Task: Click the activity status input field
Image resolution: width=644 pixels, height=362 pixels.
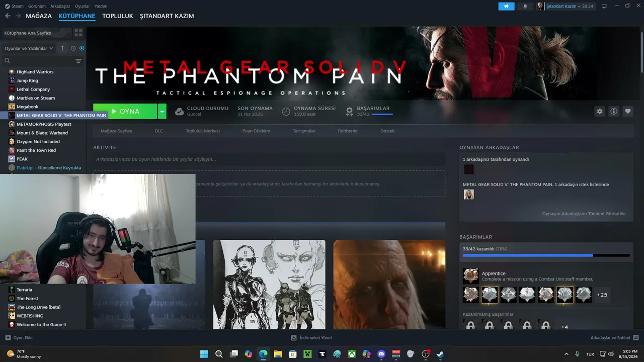Action: point(269,159)
